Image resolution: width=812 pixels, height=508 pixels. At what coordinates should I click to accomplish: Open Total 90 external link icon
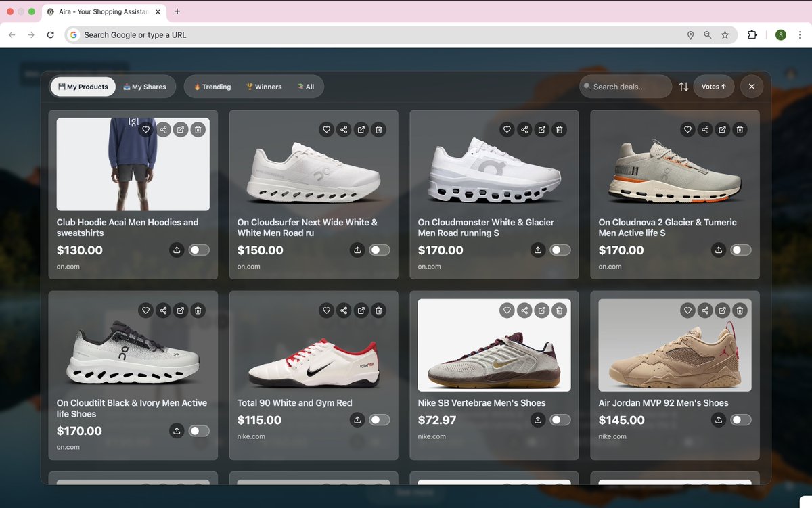(x=361, y=310)
